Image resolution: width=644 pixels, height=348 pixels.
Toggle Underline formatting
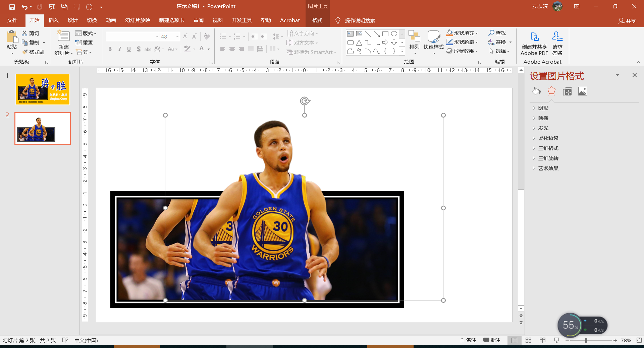pyautogui.click(x=129, y=49)
